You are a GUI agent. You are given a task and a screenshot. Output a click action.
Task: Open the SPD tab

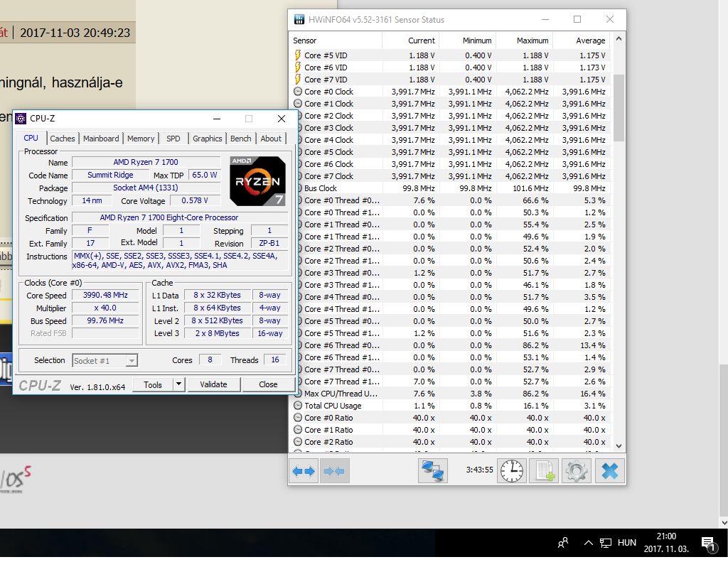(x=173, y=139)
